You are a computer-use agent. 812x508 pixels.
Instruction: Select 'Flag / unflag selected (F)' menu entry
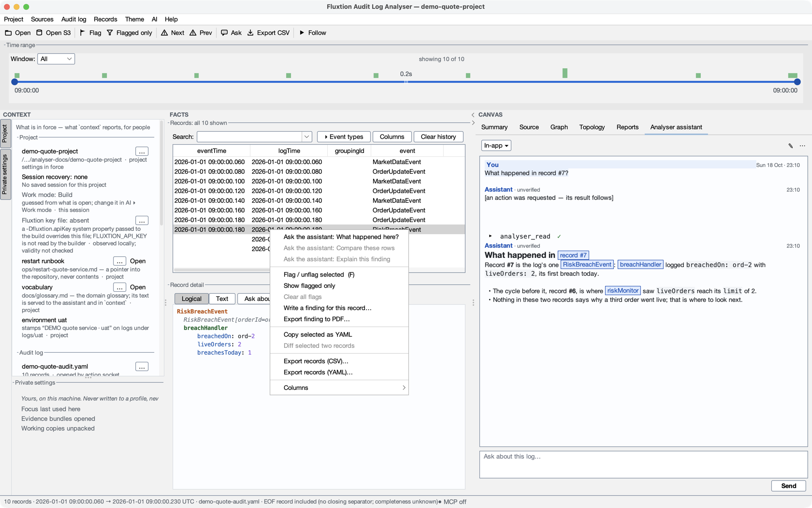(x=339, y=275)
